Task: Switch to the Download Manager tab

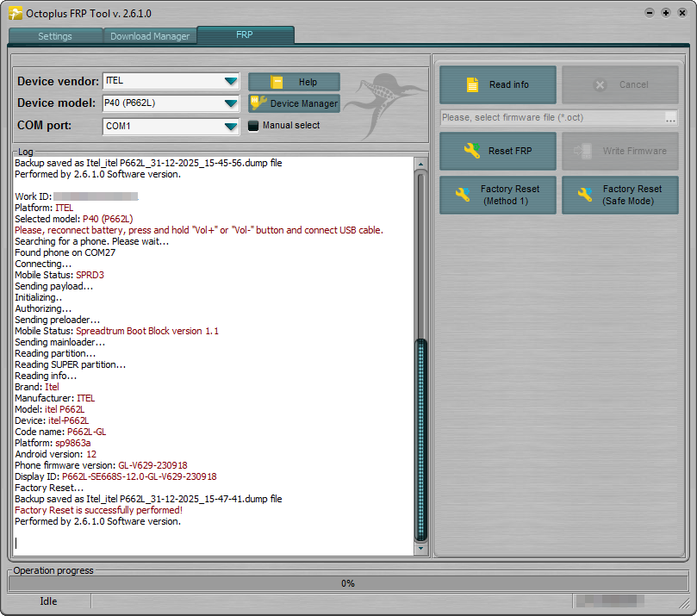Action: [x=150, y=36]
